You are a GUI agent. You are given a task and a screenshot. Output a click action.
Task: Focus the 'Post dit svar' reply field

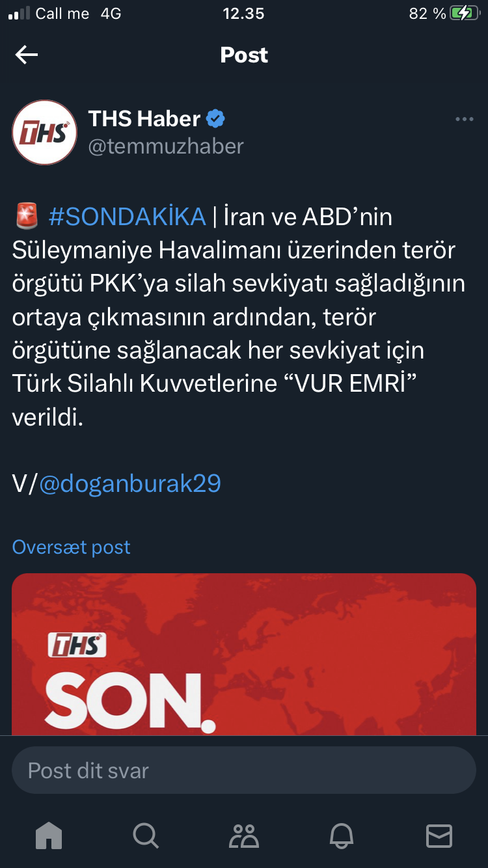coord(244,770)
